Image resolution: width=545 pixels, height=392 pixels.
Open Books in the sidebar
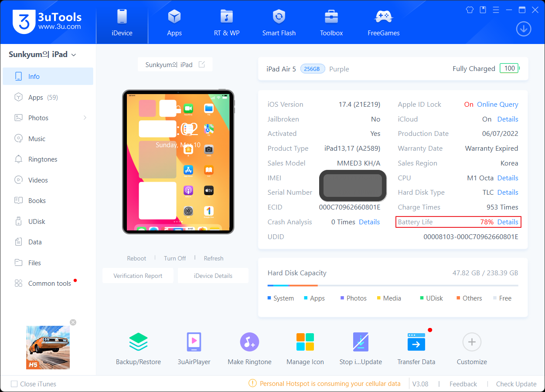[x=48, y=200]
